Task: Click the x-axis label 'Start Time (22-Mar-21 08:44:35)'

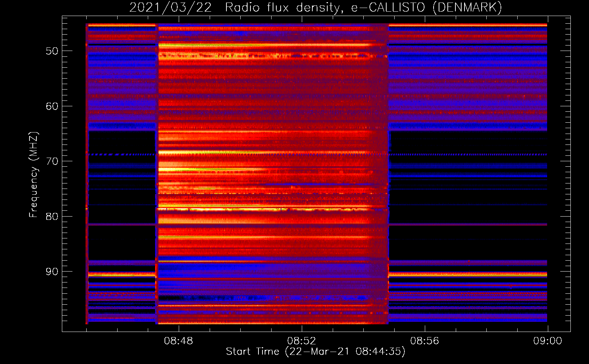Action: [316, 352]
